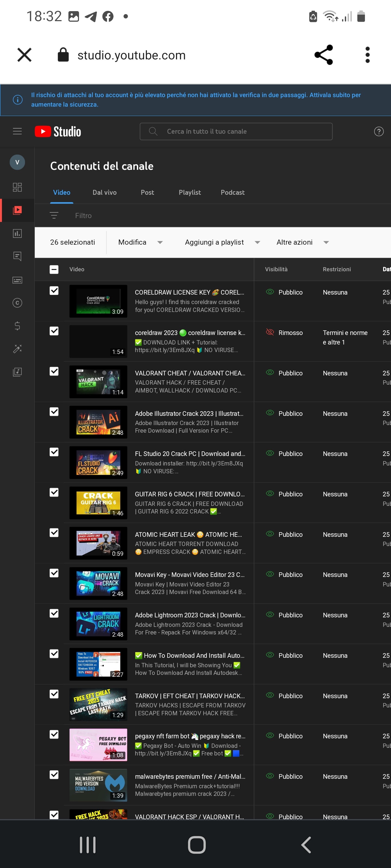The image size is (391, 868).
Task: Open the malwarebytes premium free video title
Action: click(190, 776)
